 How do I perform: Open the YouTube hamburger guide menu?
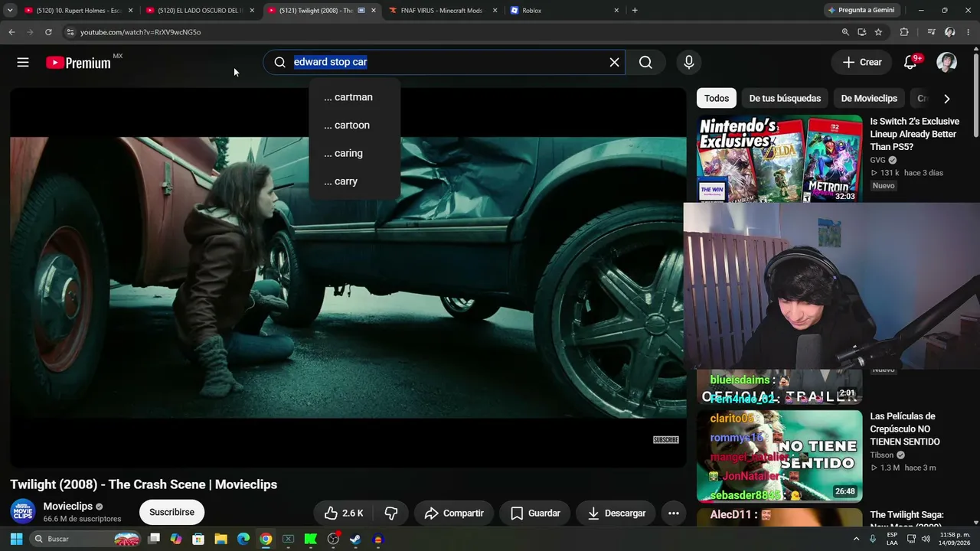tap(23, 63)
